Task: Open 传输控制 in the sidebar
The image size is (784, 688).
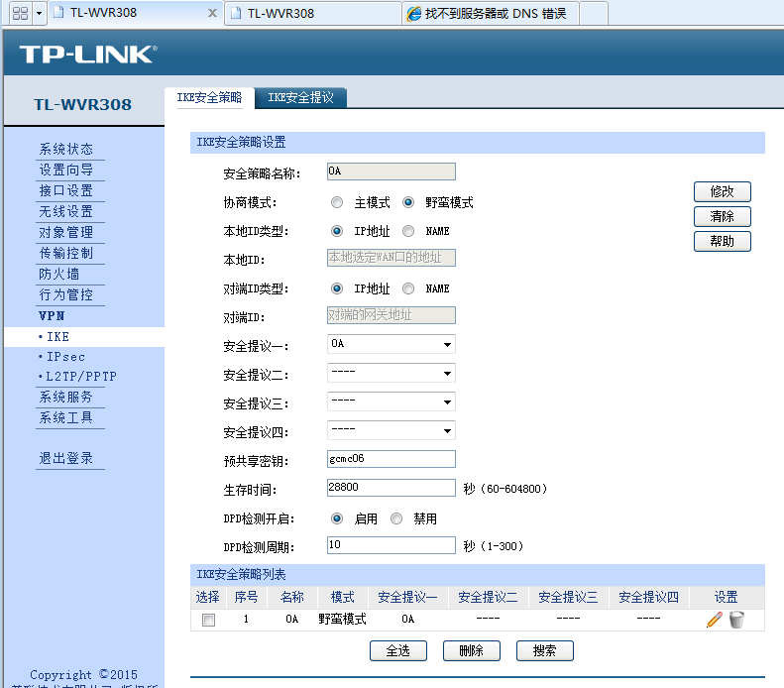Action: click(x=66, y=253)
